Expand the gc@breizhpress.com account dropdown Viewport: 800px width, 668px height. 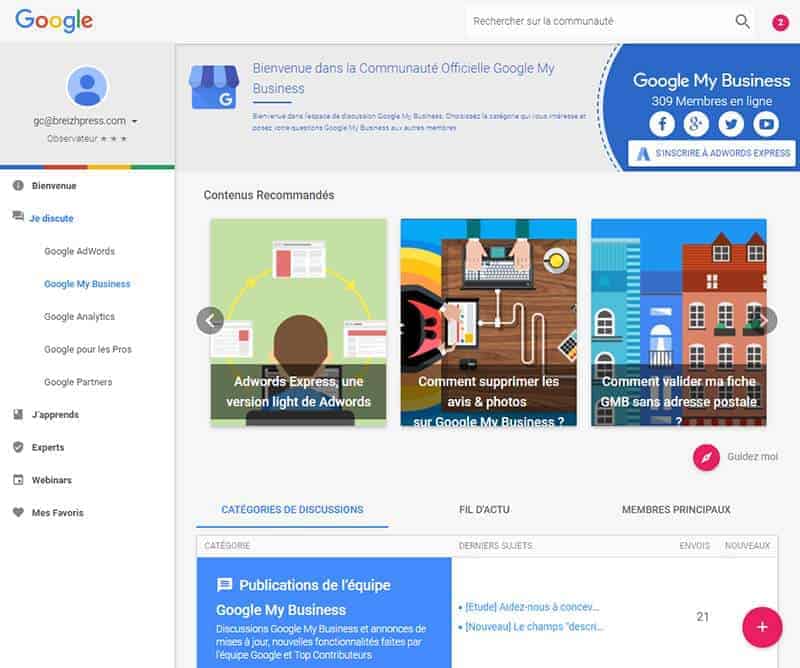click(x=135, y=121)
